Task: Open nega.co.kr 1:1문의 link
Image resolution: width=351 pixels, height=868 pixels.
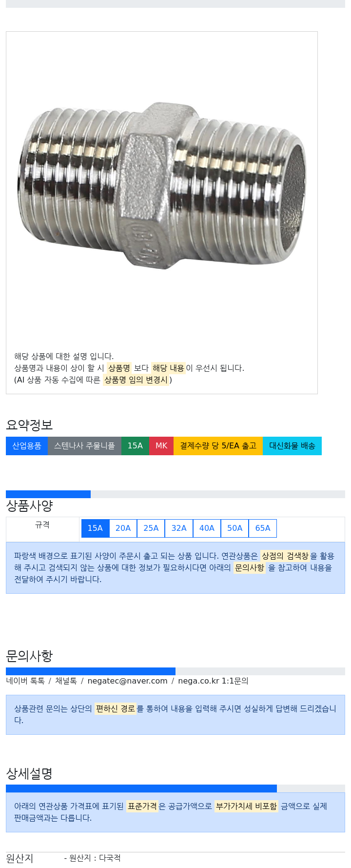Action: [x=213, y=681]
